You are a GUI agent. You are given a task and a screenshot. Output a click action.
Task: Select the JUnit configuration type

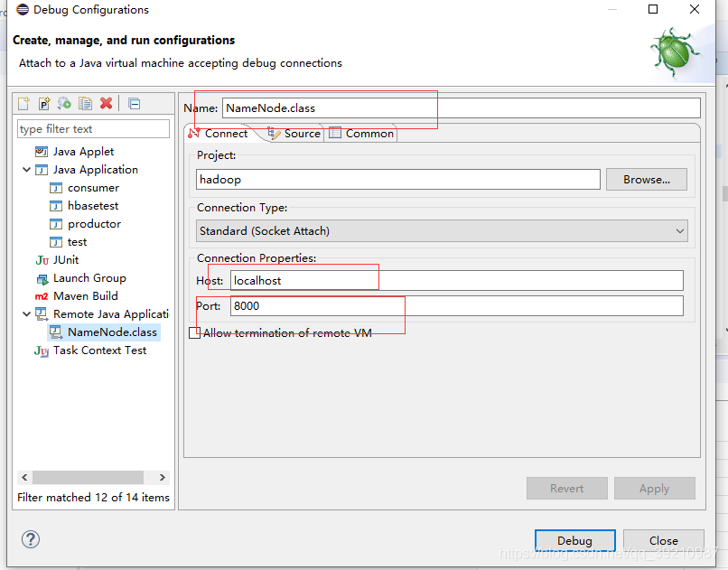tap(66, 260)
